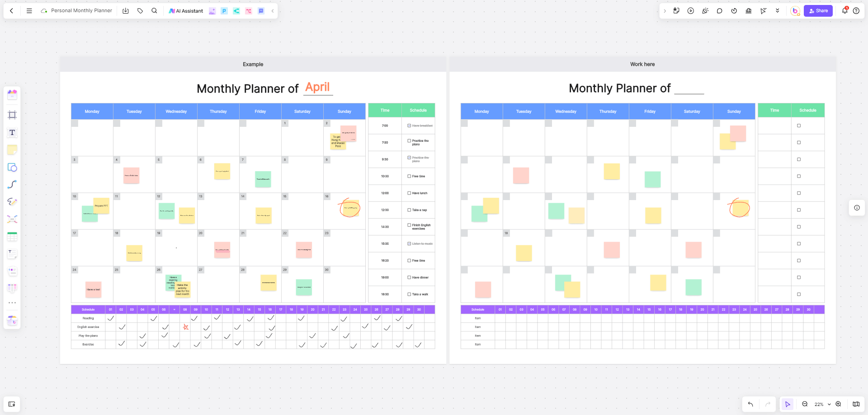Screen dimensions: 868x415
Task: Open the page guide book icon
Action: coord(856,404)
